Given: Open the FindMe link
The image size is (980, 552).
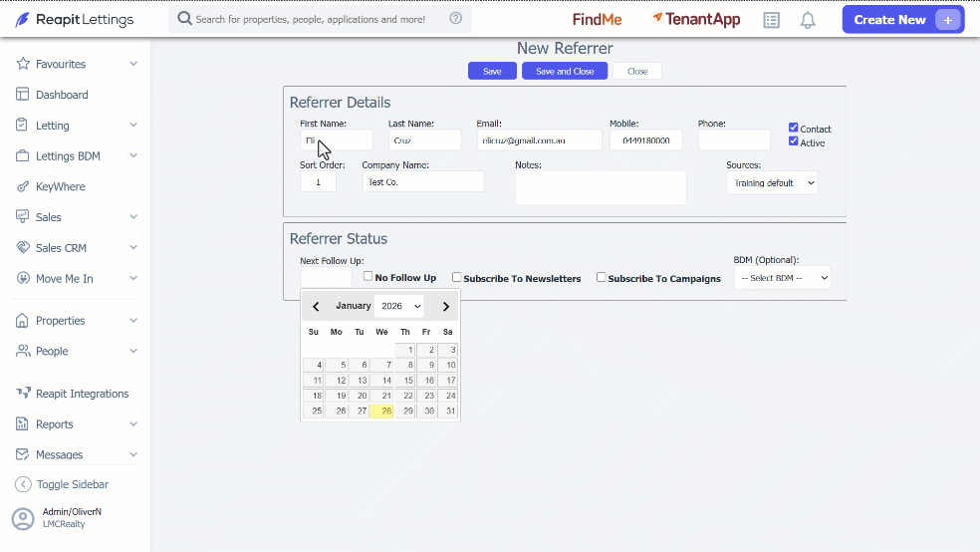Looking at the screenshot, I should (597, 19).
